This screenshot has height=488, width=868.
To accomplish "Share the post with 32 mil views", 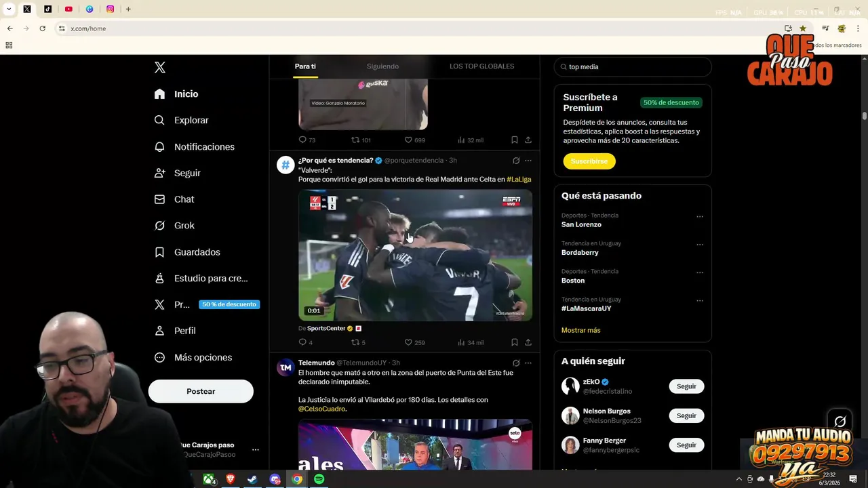I will point(528,140).
